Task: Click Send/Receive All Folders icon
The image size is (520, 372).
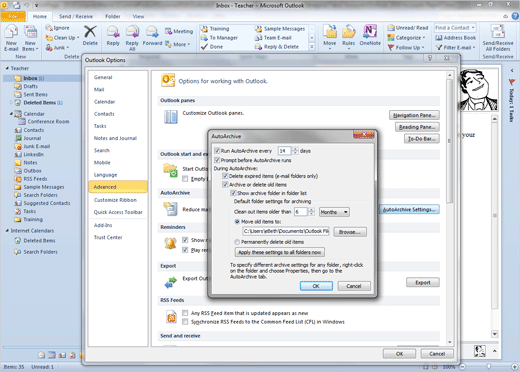Action: pos(498,32)
